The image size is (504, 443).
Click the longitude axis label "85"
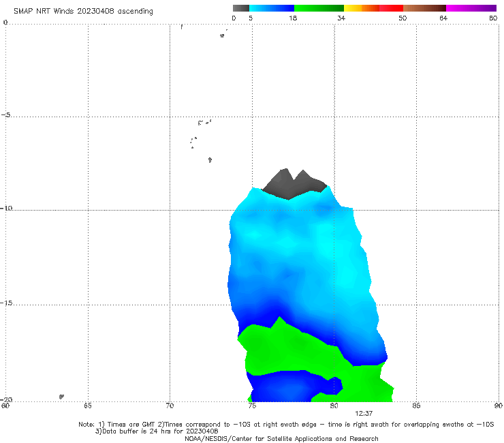[x=416, y=406]
